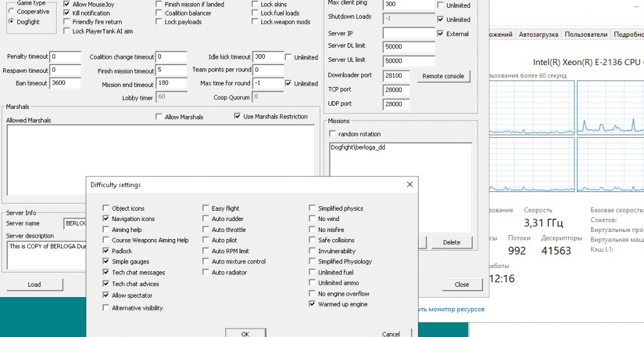
Task: Click the Server IP input field
Action: [x=409, y=33]
